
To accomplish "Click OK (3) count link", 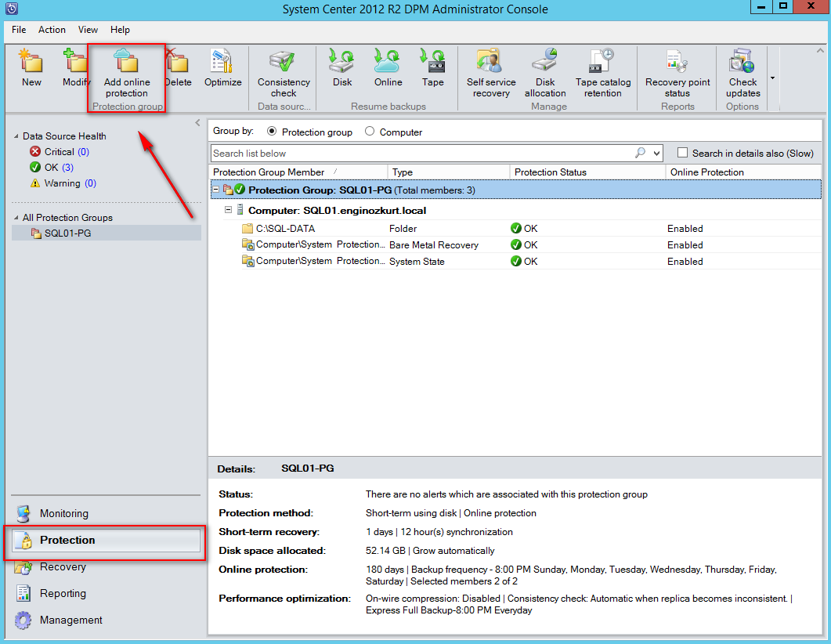I will [68, 168].
